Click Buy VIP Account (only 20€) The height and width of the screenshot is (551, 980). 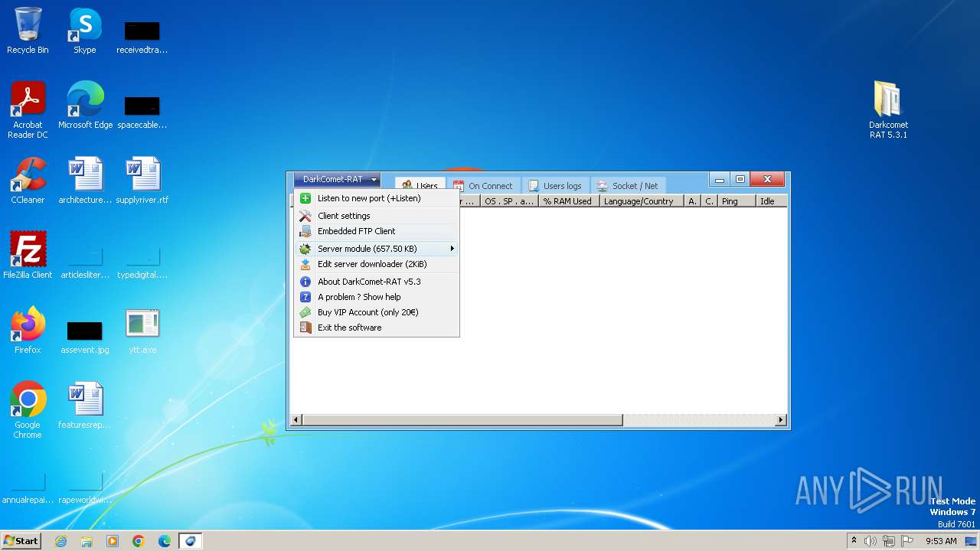click(x=377, y=312)
